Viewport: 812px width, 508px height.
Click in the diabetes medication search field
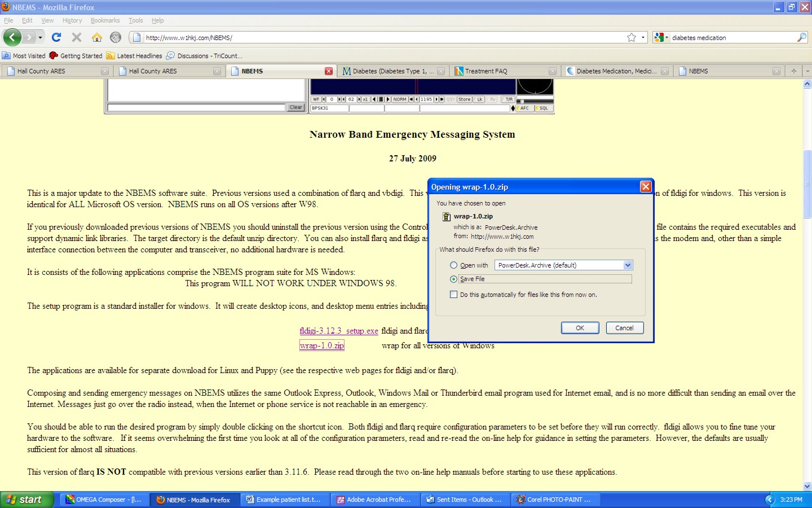pyautogui.click(x=733, y=38)
